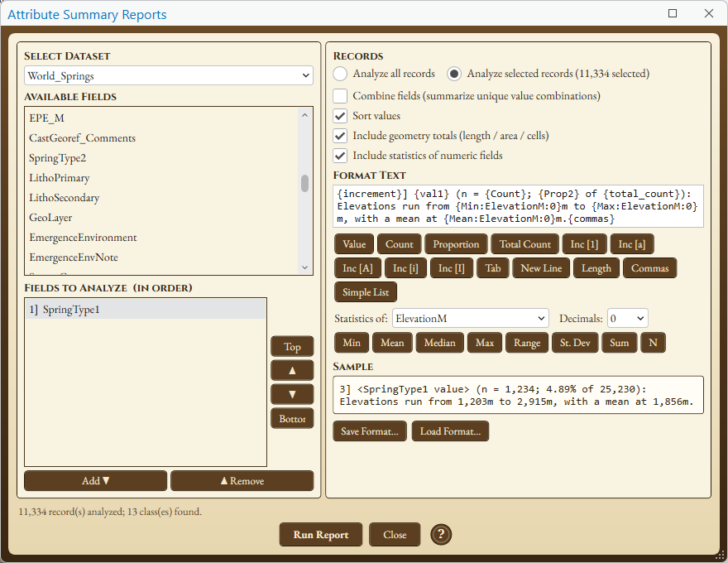Insert Sum statistic
The height and width of the screenshot is (563, 728).
tap(619, 343)
